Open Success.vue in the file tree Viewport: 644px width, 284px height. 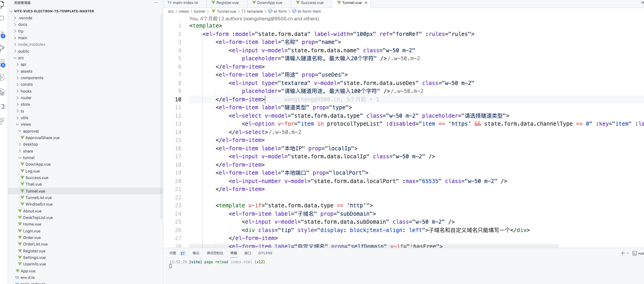click(86, 178)
